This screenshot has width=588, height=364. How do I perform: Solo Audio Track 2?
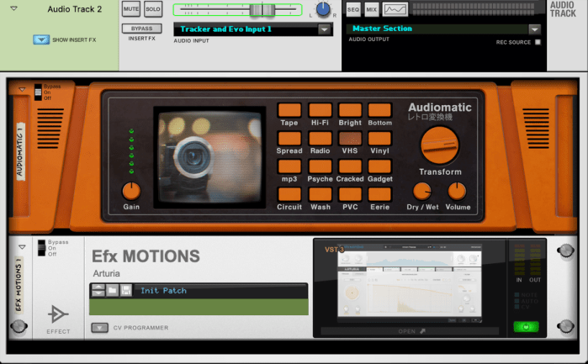pos(152,9)
